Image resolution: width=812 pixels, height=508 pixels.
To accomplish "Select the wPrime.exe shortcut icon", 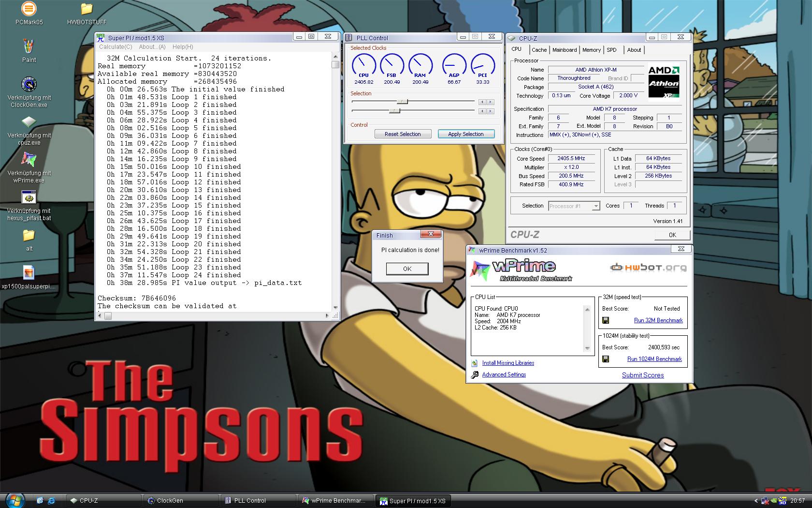I will click(x=29, y=160).
